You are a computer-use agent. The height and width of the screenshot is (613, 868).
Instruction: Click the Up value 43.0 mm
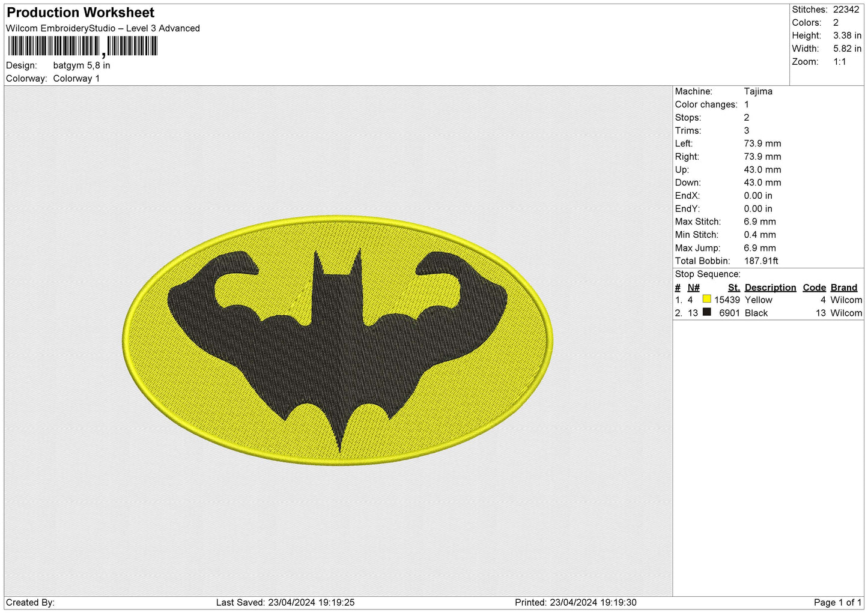pos(762,170)
